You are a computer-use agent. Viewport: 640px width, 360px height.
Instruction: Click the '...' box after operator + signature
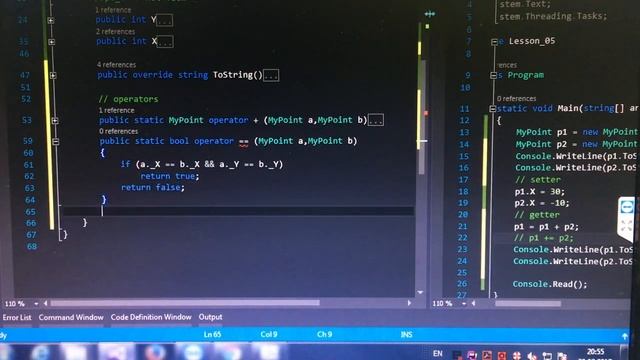click(376, 120)
